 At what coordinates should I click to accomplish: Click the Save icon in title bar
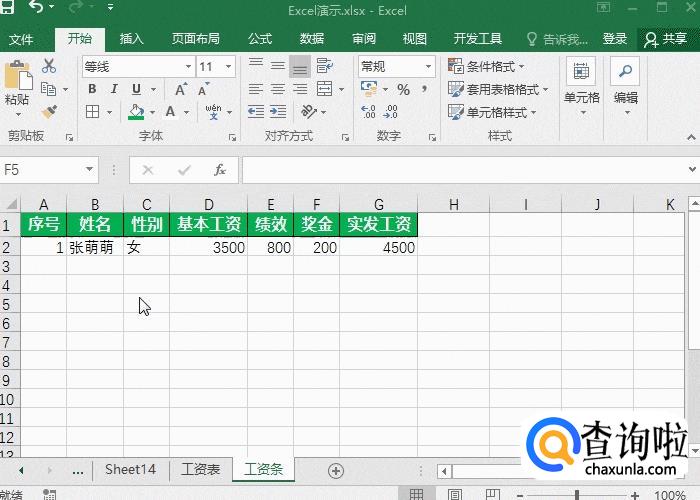[7, 6]
